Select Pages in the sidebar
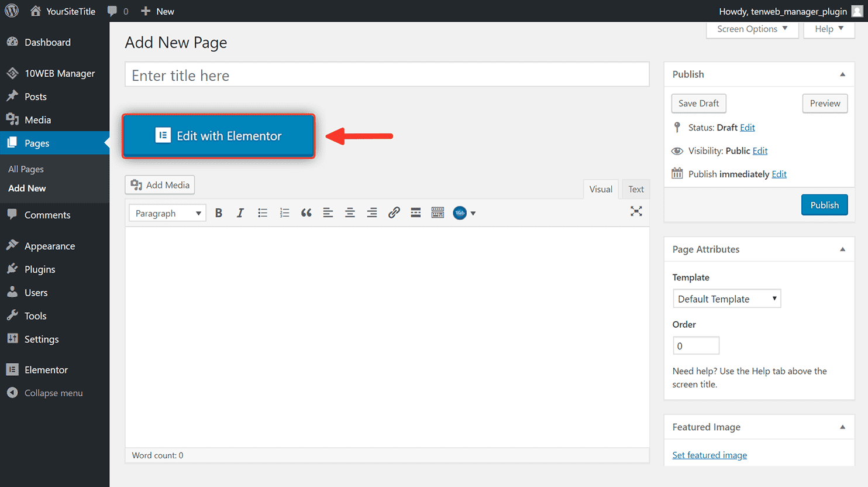The image size is (868, 487). pos(54,143)
